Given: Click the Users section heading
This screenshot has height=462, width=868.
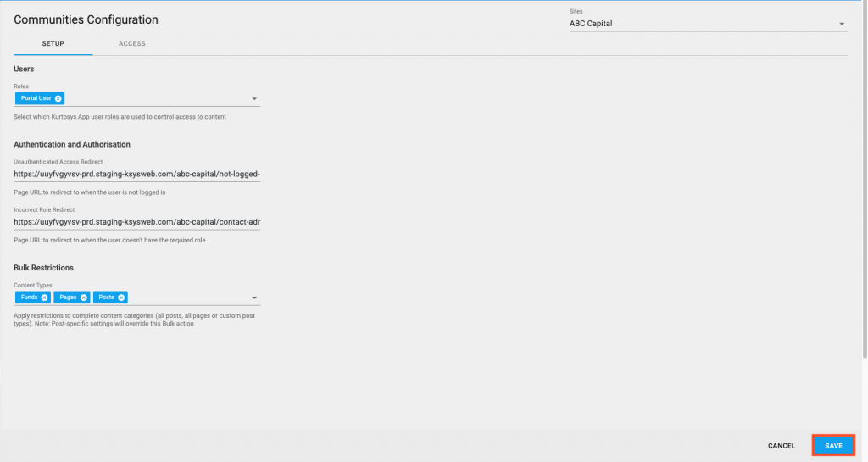Looking at the screenshot, I should (24, 69).
